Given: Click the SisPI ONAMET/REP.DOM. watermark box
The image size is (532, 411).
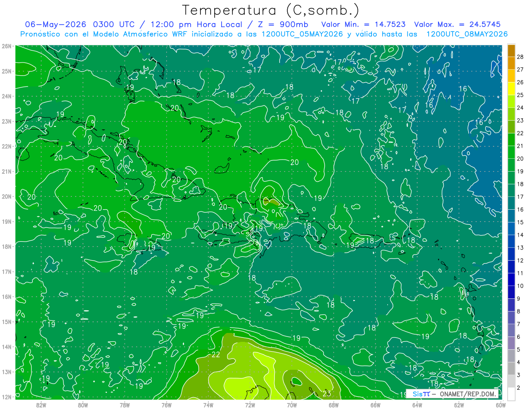Looking at the screenshot, I should [452, 394].
